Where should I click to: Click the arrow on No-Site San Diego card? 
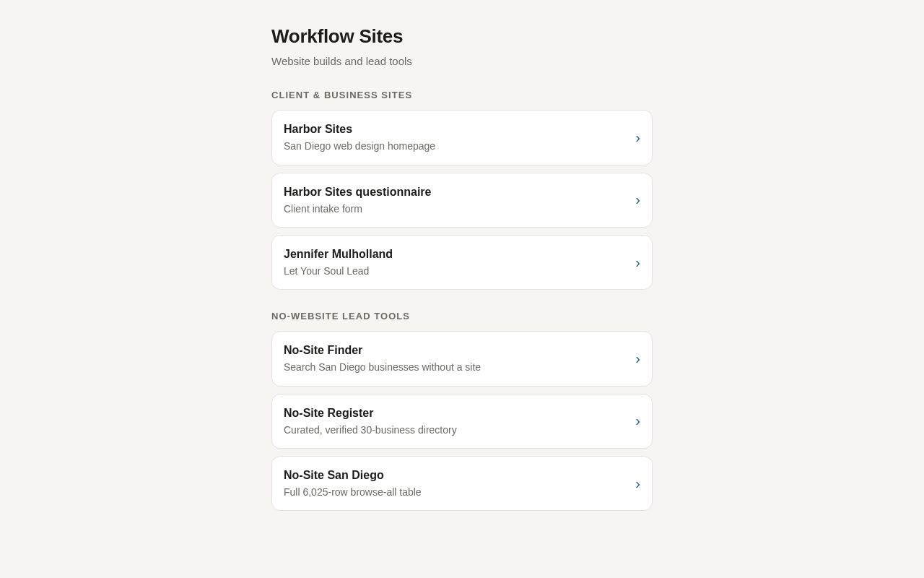[637, 484]
